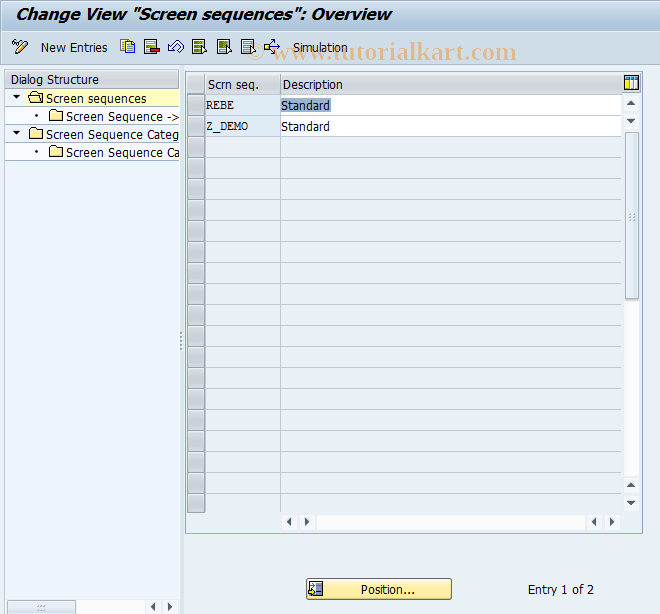Click the table's far-right horizontal scroll-left arrow

[x=594, y=522]
